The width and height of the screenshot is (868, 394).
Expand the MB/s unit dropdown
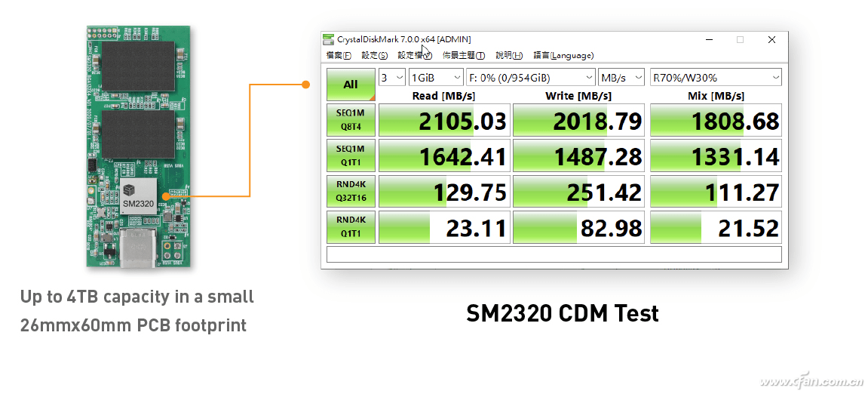click(x=621, y=78)
